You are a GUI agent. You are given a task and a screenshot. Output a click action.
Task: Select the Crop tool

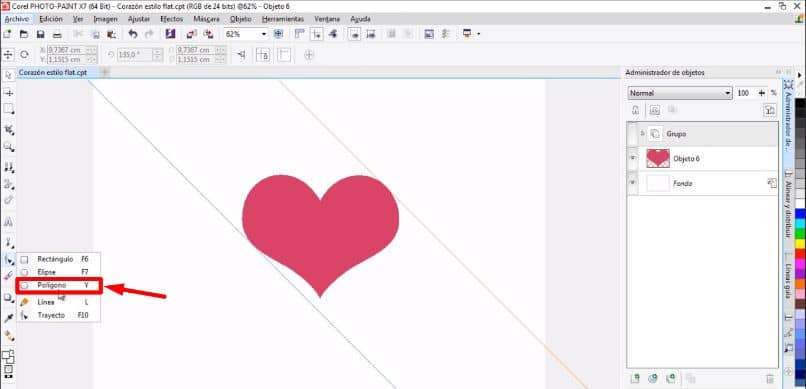coord(8,128)
